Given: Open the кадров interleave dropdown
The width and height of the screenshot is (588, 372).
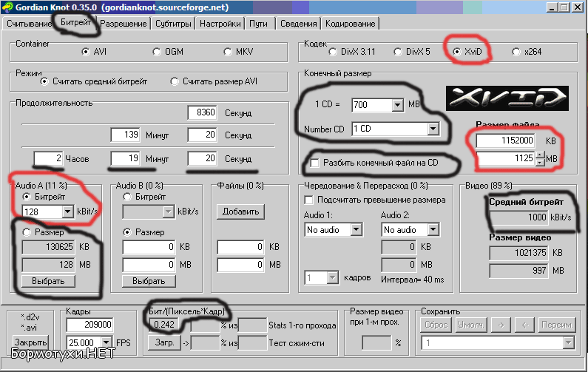Looking at the screenshot, I should coord(333,278).
